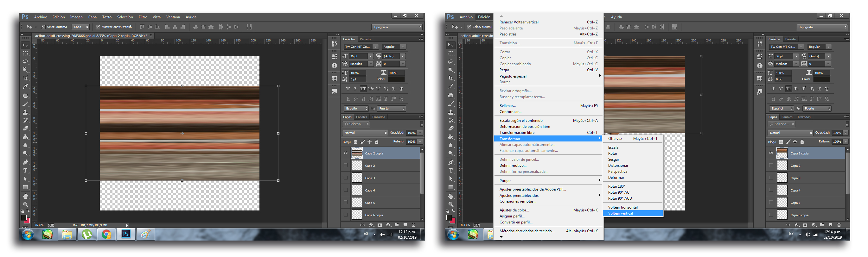Click new adjustment layer icon in left window
The height and width of the screenshot is (257, 868).
coord(388,225)
